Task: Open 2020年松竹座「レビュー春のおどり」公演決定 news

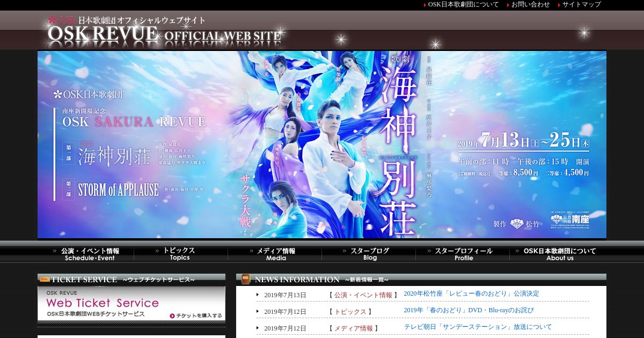Action: pyautogui.click(x=471, y=293)
